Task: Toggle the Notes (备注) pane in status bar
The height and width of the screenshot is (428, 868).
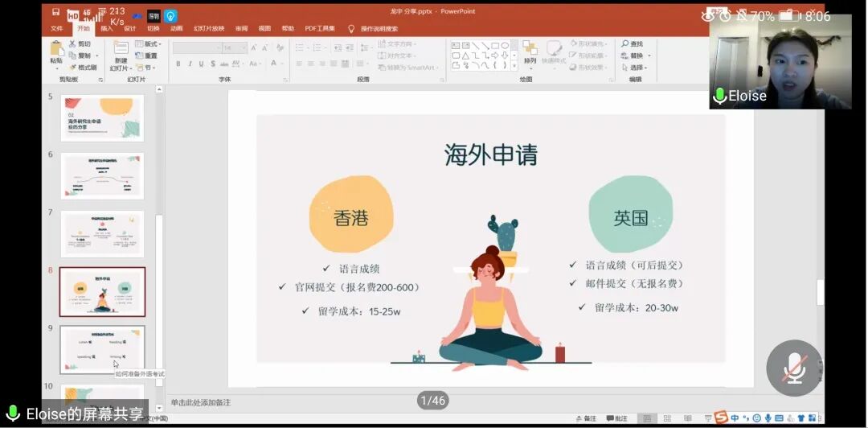Action: pyautogui.click(x=586, y=418)
